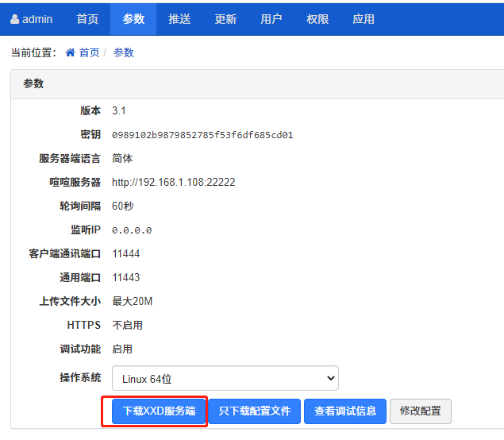Open the 应用 tab
The height and width of the screenshot is (440, 504).
[x=364, y=19]
